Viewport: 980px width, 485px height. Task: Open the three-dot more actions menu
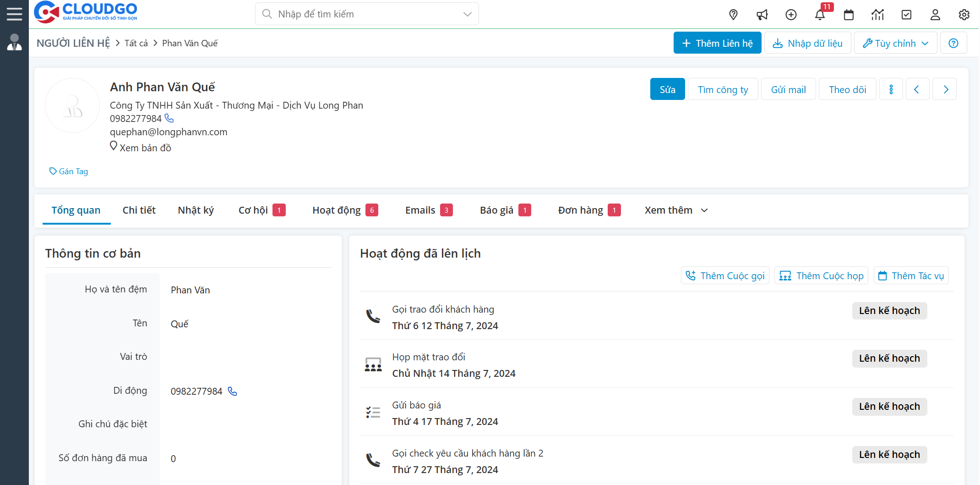point(891,89)
